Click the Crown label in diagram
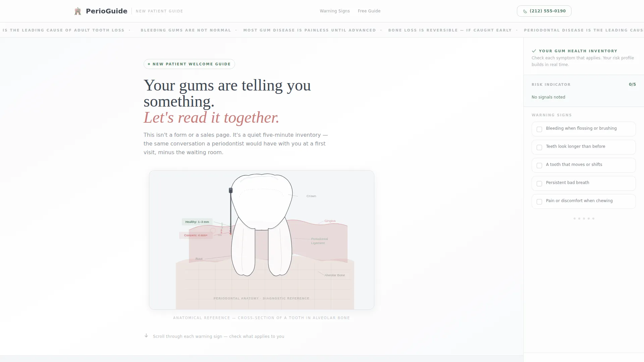Image resolution: width=644 pixels, height=362 pixels. pyautogui.click(x=311, y=196)
